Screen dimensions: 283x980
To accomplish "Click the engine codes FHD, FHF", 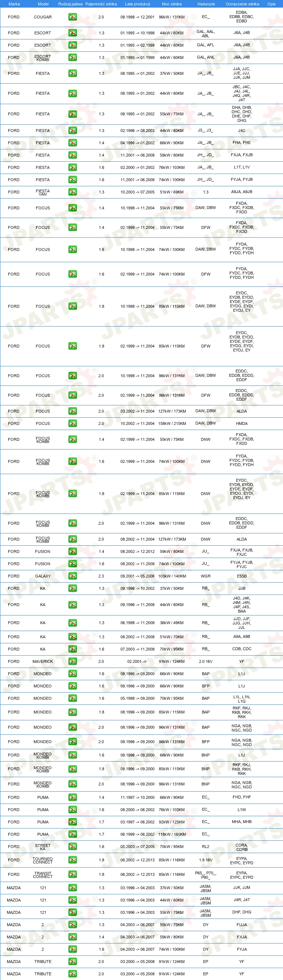I will (242, 797).
